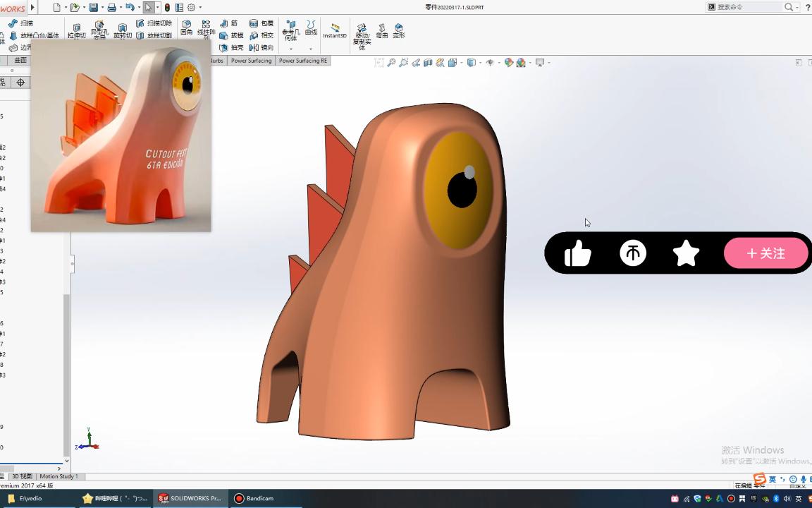The height and width of the screenshot is (508, 812).
Task: Select the Flex (弯曲) tool
Action: coord(382,30)
